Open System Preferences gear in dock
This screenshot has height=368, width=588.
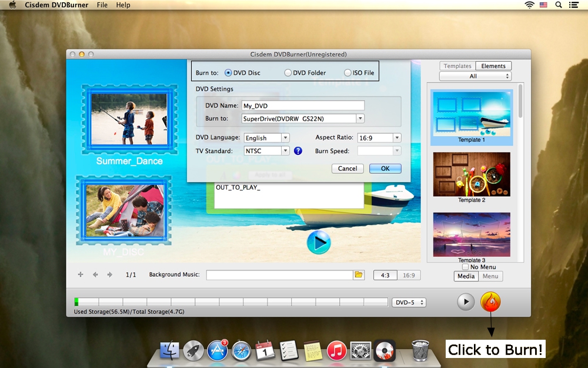coord(360,351)
